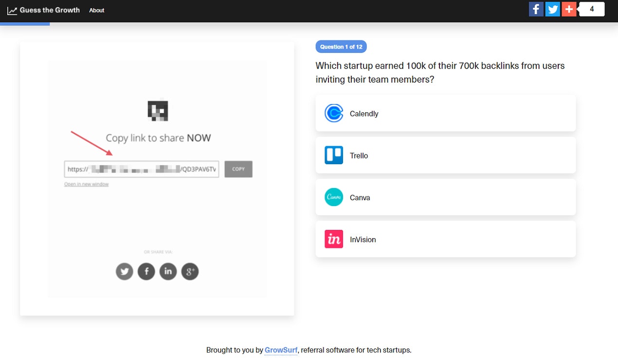Select the InVision answer

pos(446,239)
